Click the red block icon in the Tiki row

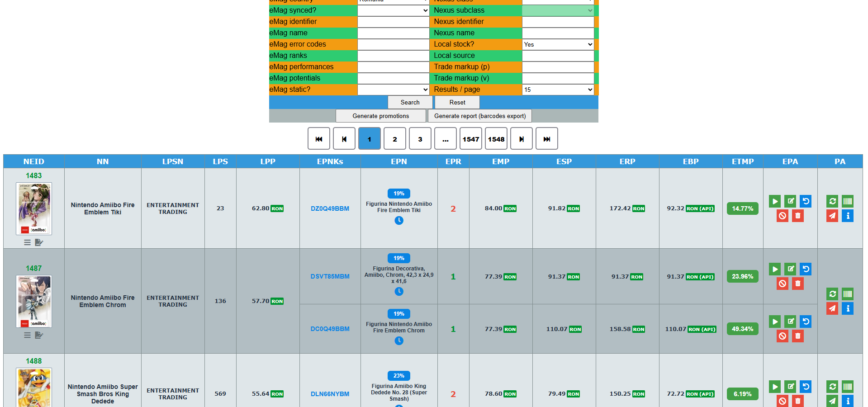tap(783, 216)
